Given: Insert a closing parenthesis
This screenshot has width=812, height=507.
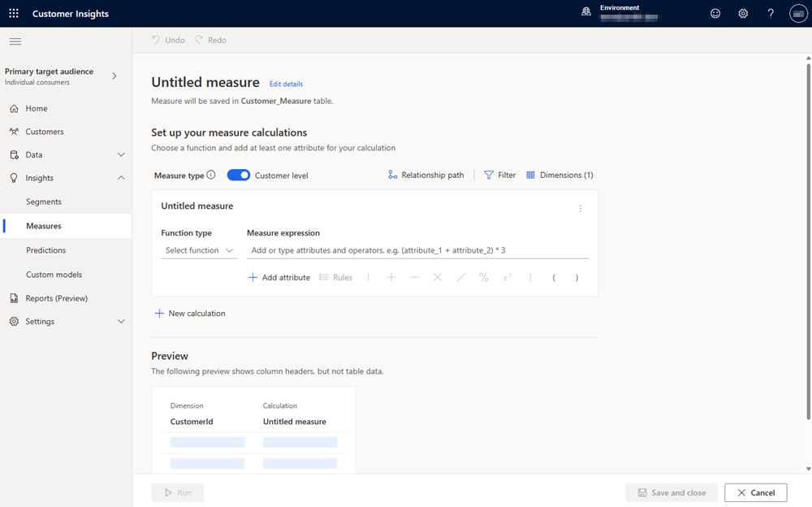Looking at the screenshot, I should click(577, 277).
